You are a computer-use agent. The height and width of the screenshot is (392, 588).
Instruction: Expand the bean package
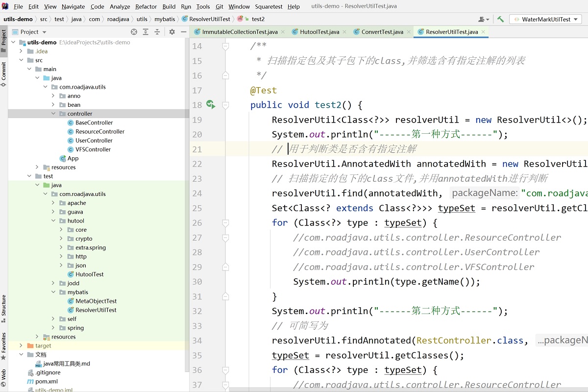tap(53, 105)
